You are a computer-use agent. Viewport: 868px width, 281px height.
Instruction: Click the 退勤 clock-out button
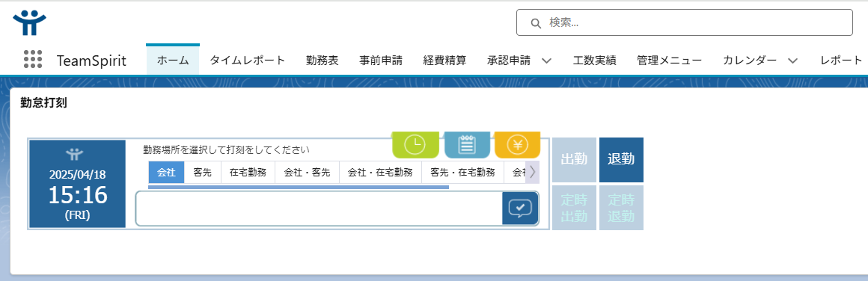pos(621,159)
